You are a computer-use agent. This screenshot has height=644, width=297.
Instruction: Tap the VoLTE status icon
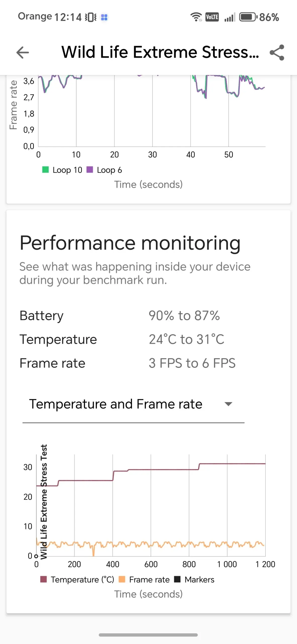(x=212, y=17)
